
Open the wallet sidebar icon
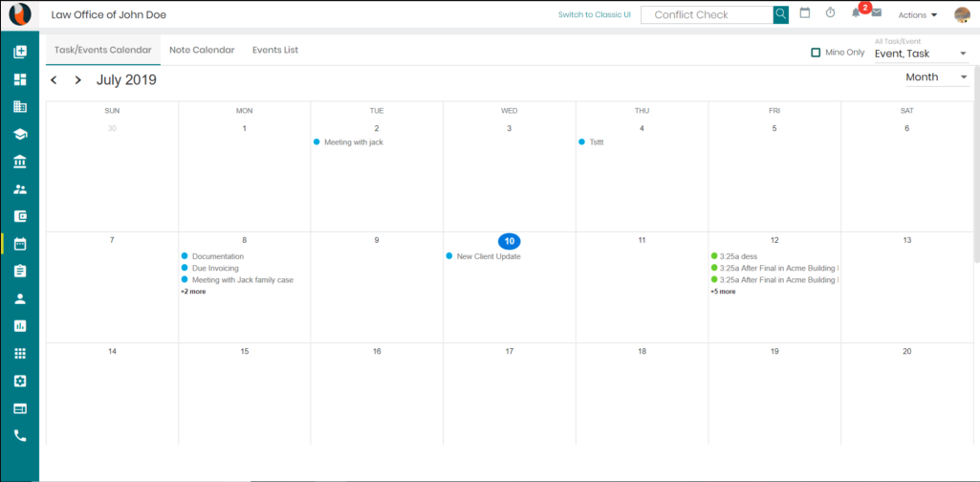click(x=20, y=216)
